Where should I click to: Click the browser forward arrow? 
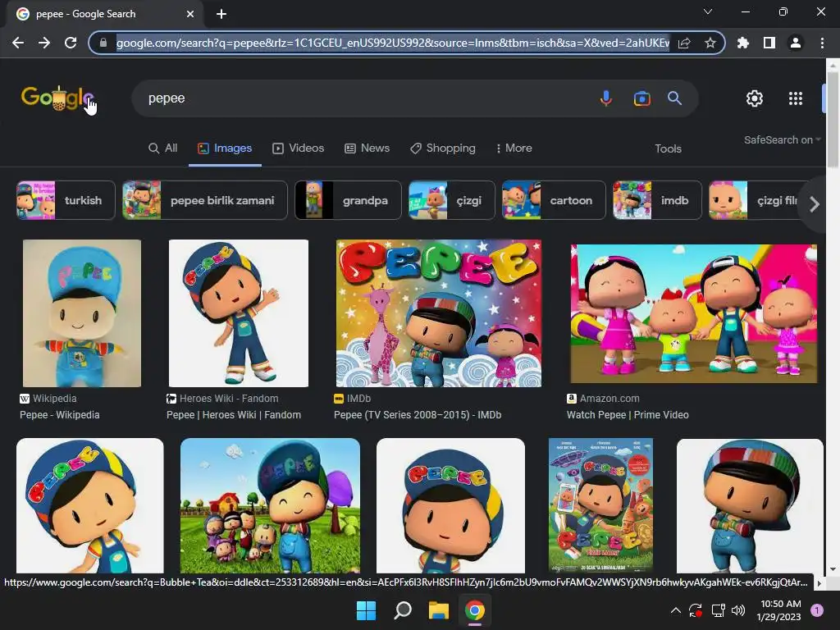click(x=44, y=43)
